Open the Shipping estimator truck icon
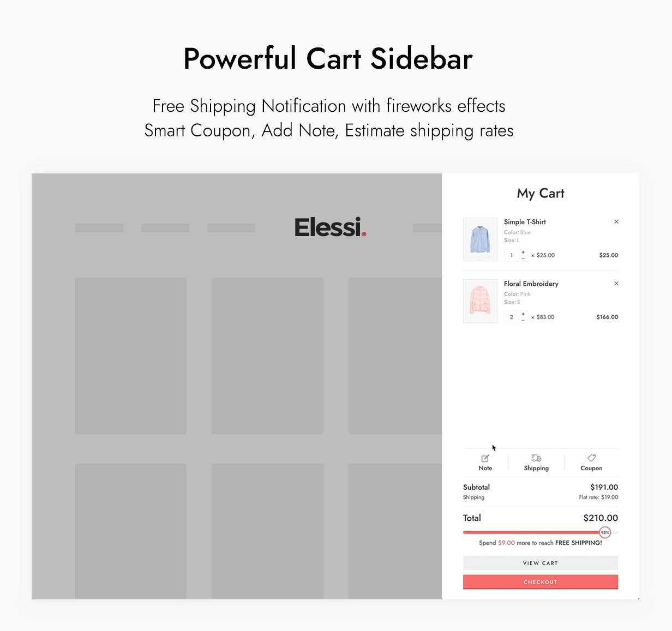 pos(536,459)
